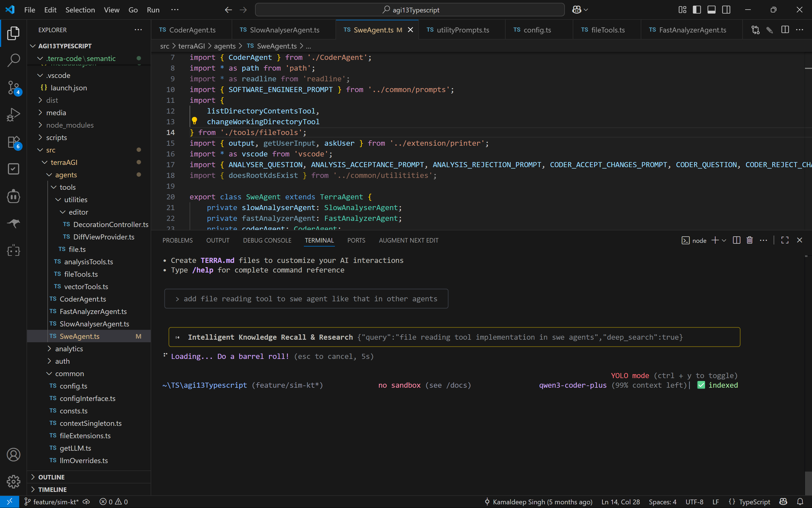Open the Extensions view
Viewport: 812px width, 508px height.
(x=14, y=142)
